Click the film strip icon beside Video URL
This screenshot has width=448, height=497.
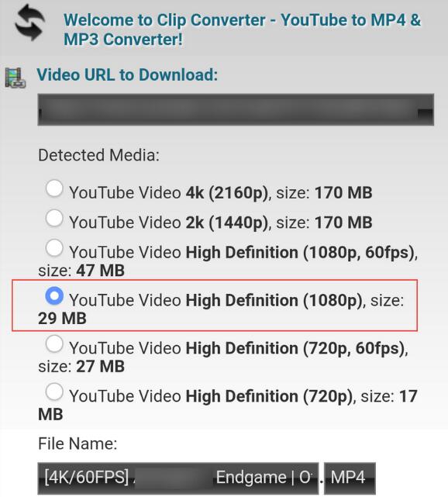[x=16, y=78]
